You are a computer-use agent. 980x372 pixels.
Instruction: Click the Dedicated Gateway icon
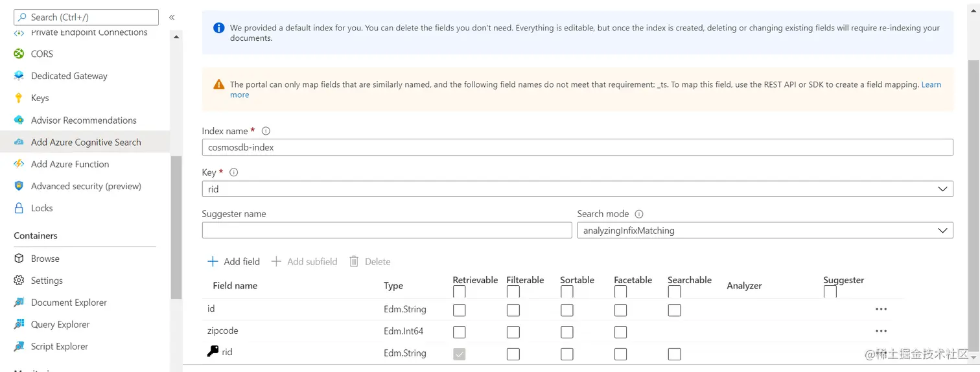tap(19, 76)
